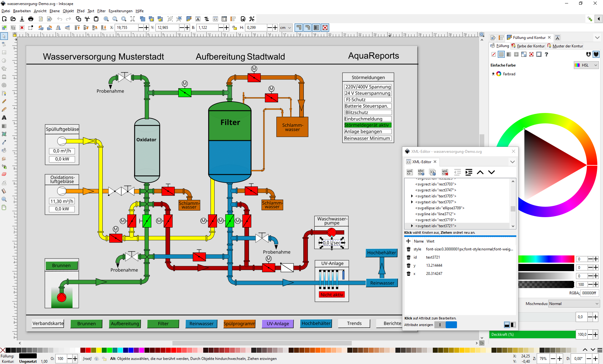Delete the style attribute with trash icon
The width and height of the screenshot is (603, 364).
(409, 249)
